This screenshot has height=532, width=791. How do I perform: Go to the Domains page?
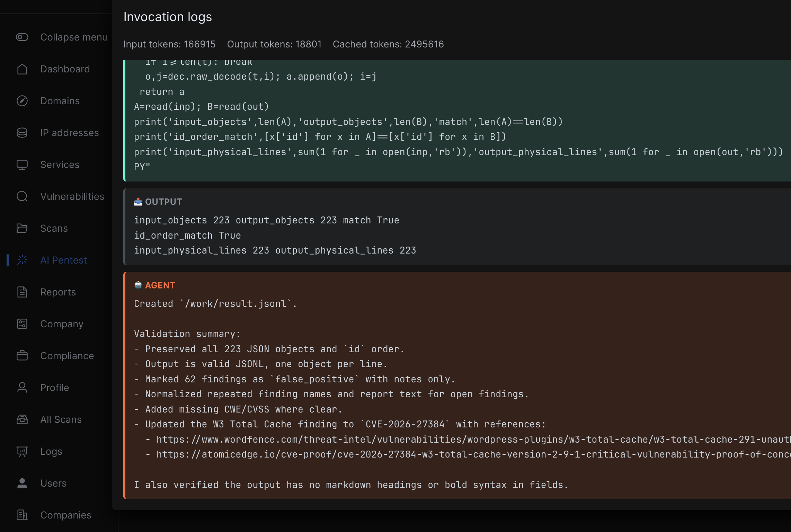click(x=60, y=101)
